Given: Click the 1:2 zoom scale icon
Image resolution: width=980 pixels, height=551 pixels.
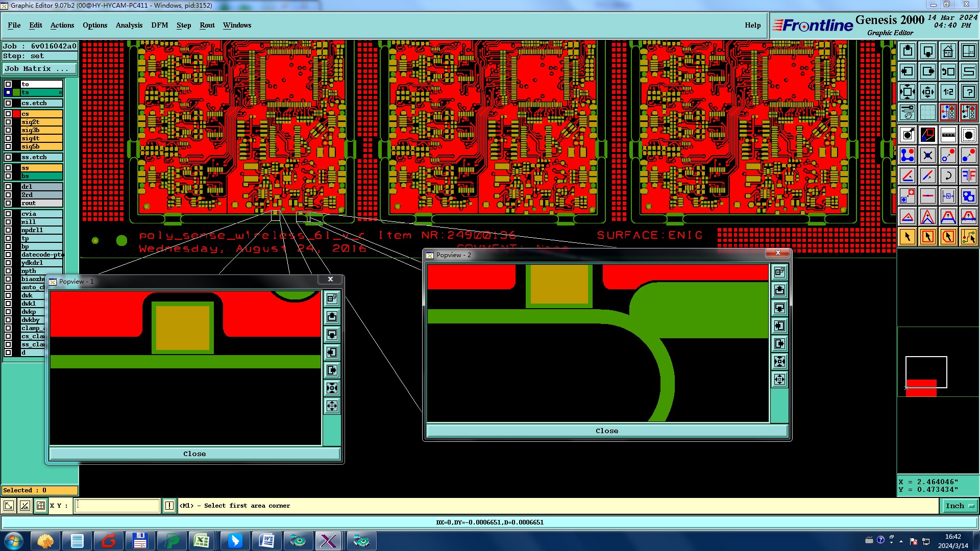Looking at the screenshot, I should pyautogui.click(x=948, y=92).
